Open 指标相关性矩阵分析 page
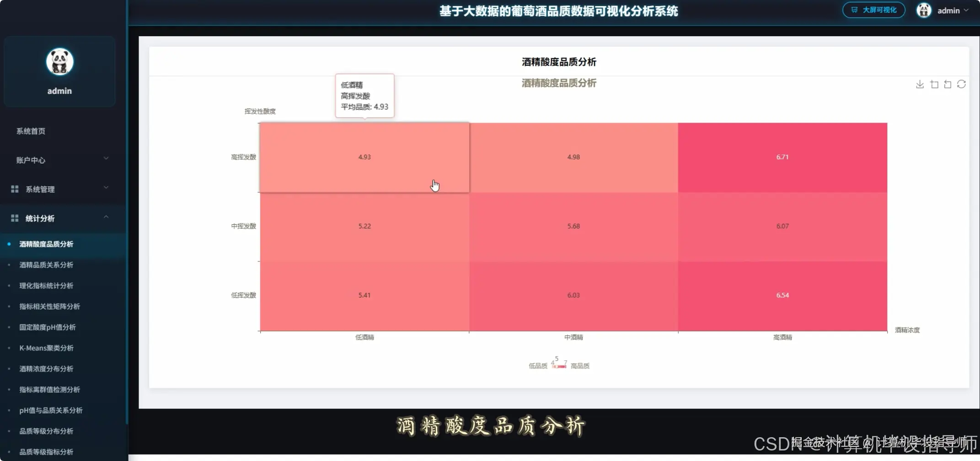This screenshot has height=461, width=980. pos(49,306)
